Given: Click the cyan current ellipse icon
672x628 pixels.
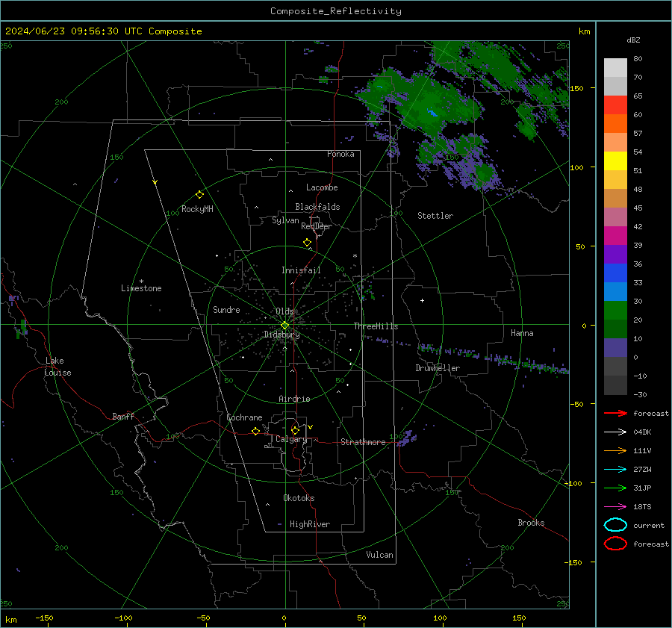Looking at the screenshot, I should [615, 525].
